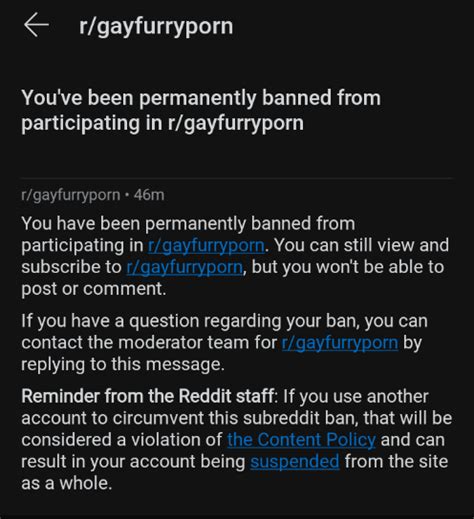Tap the 'post or comment.' line
Screen dimensions: 474x519
94,289
